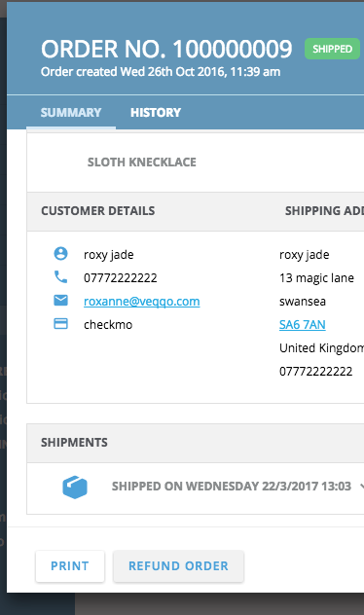Viewport: 364px width, 615px height.
Task: Click the Print button
Action: [70, 566]
